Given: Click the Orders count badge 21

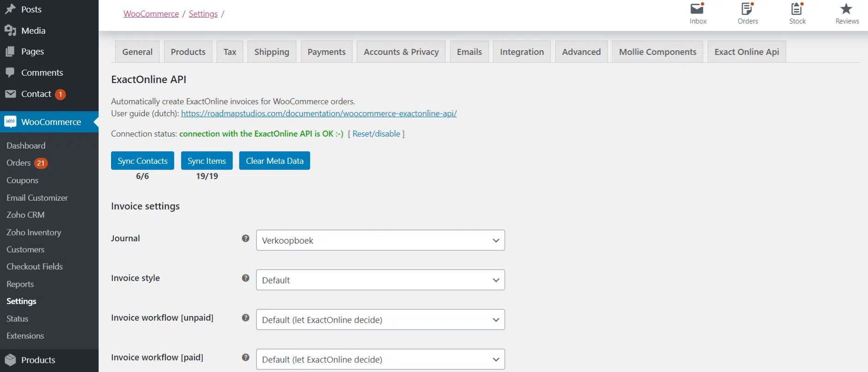Looking at the screenshot, I should click(41, 163).
